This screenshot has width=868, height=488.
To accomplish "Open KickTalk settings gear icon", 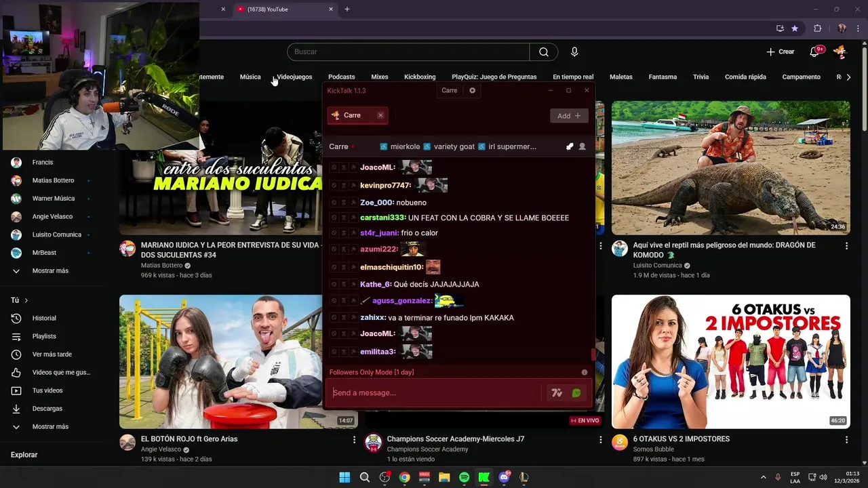I will [473, 90].
